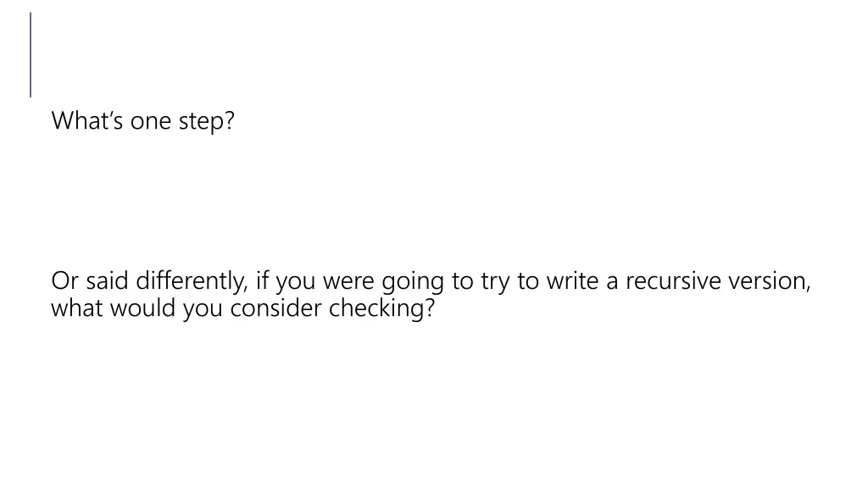Screen dimensions: 868x488
Task: Click the word "differently," in the paragraph
Action: point(192,280)
